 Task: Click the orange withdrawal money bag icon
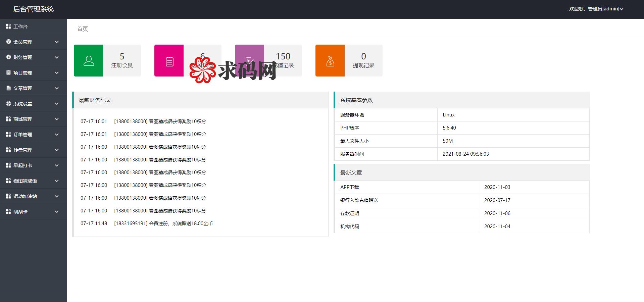[x=330, y=60]
